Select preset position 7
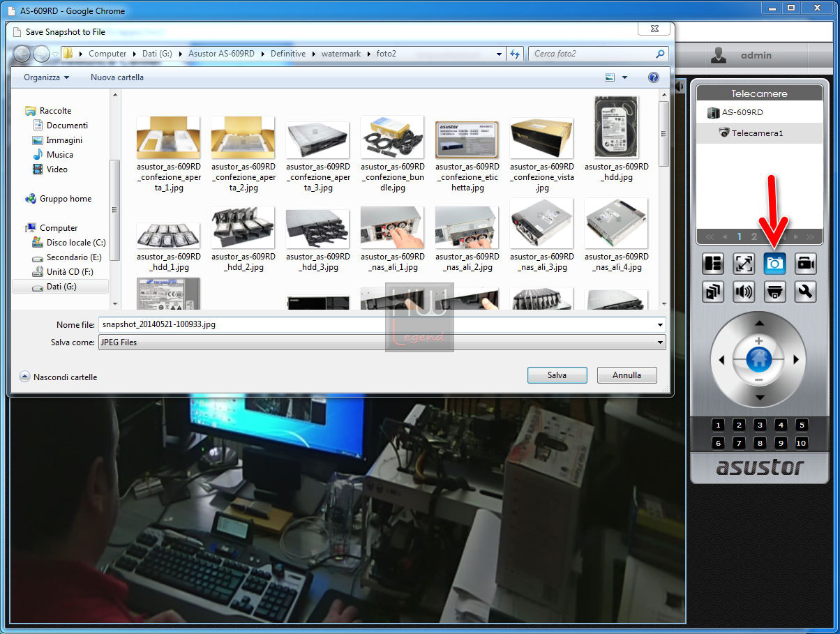 point(740,443)
